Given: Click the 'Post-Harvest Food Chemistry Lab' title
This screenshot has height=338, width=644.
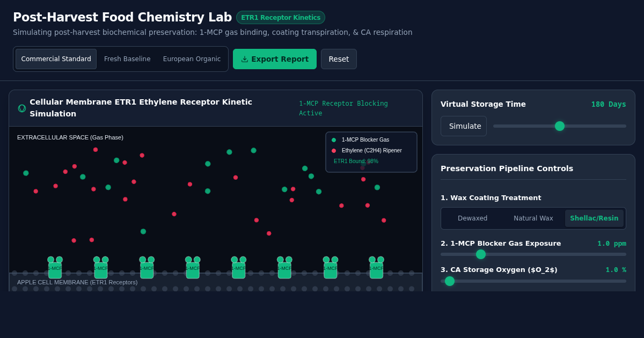Looking at the screenshot, I should coord(122,17).
